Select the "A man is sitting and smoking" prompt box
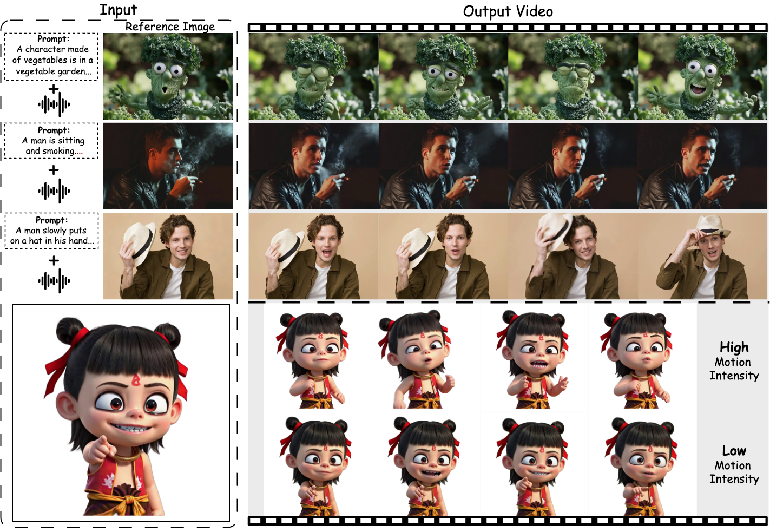The image size is (783, 532). [x=51, y=141]
